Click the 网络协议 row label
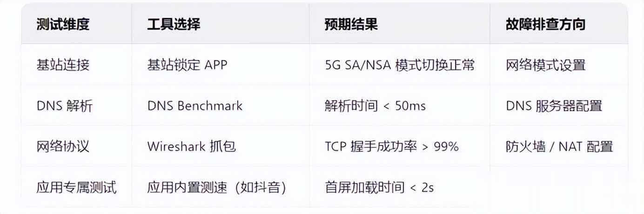This screenshot has height=214, width=644. click(x=63, y=147)
